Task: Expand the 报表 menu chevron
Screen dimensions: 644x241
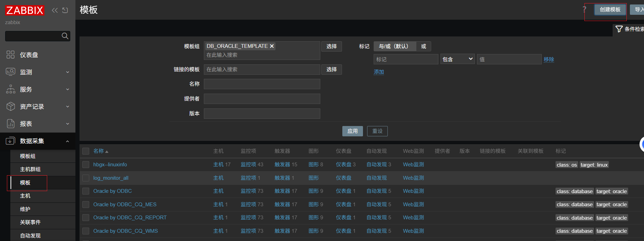Action: (67, 124)
